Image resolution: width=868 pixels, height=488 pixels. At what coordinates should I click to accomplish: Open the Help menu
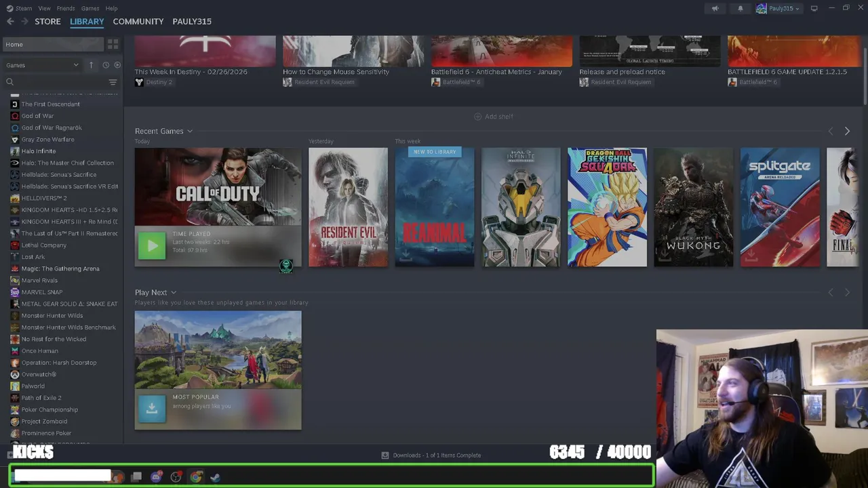111,8
